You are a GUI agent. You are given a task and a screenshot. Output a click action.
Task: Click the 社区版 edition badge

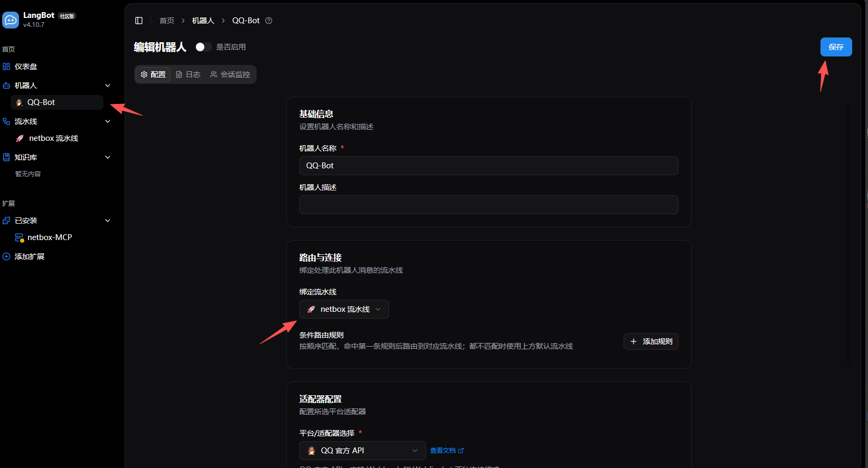click(x=67, y=16)
